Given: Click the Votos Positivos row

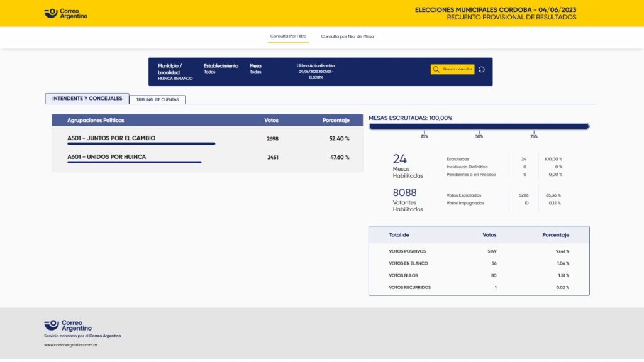Looking at the screenshot, I should coord(479,251).
